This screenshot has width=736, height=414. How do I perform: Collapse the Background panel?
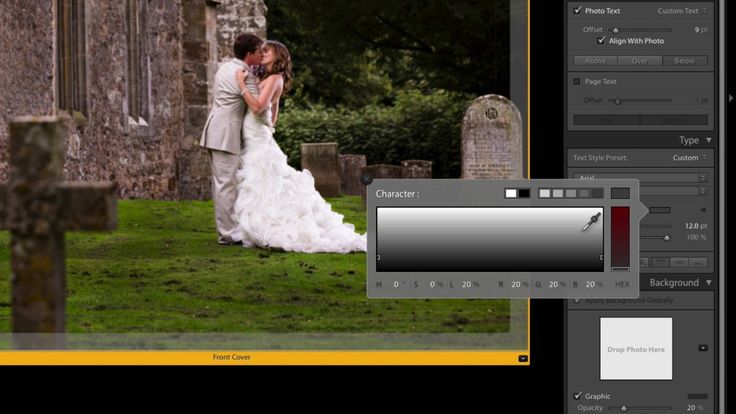[x=709, y=283]
